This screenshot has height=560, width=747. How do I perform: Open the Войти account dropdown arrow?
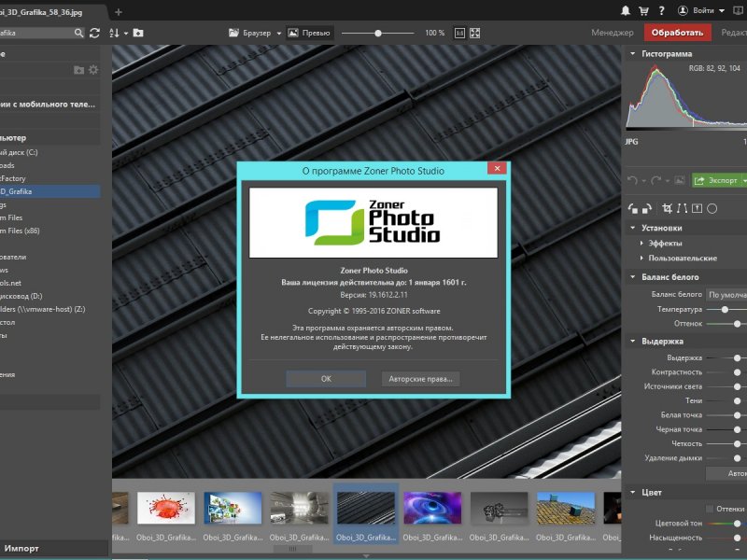(722, 10)
